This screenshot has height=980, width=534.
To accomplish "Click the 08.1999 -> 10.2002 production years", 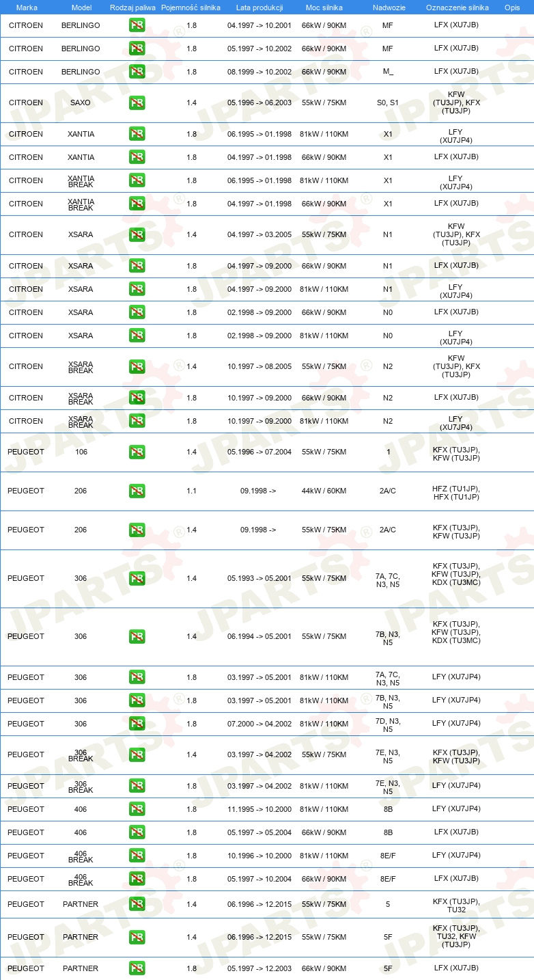I will 259,72.
